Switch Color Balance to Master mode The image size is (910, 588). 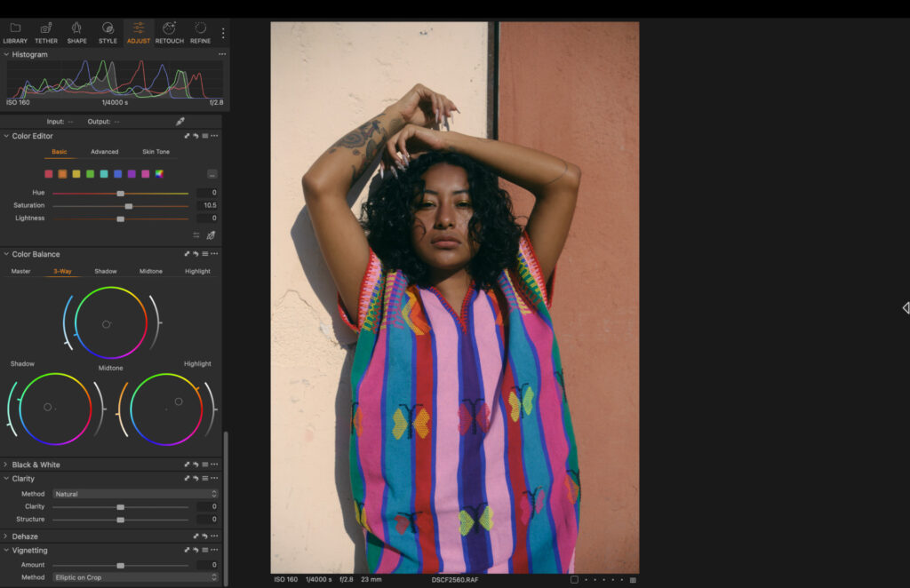coord(20,271)
